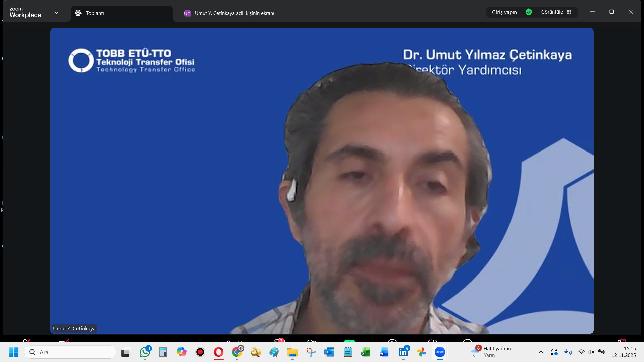Click the Opera browser icon
Image resolution: width=644 pixels, height=362 pixels.
pyautogui.click(x=218, y=352)
